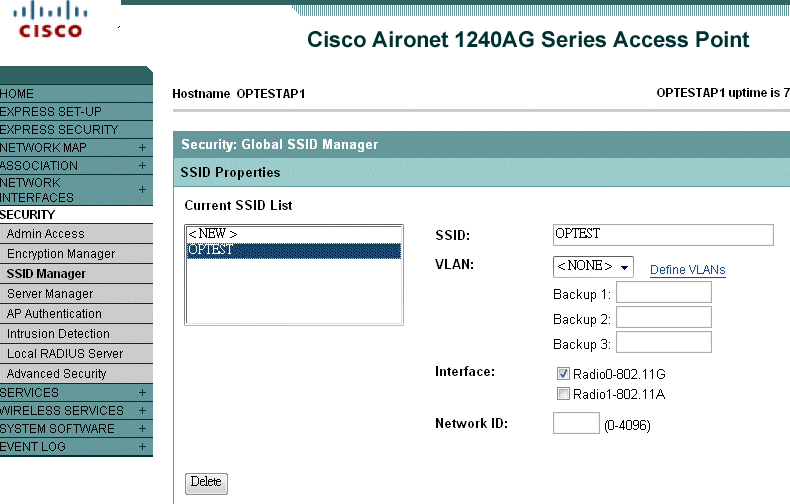Open Encryption Manager submenu

61,254
